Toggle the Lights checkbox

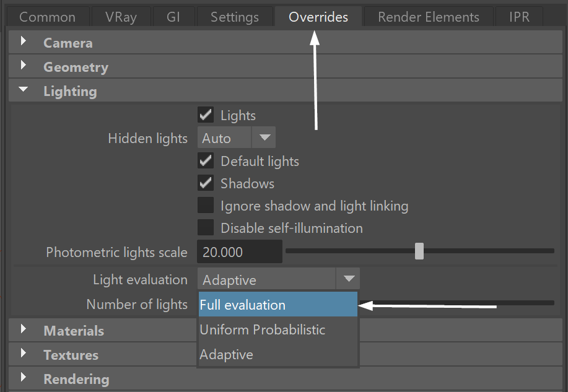[x=206, y=115]
